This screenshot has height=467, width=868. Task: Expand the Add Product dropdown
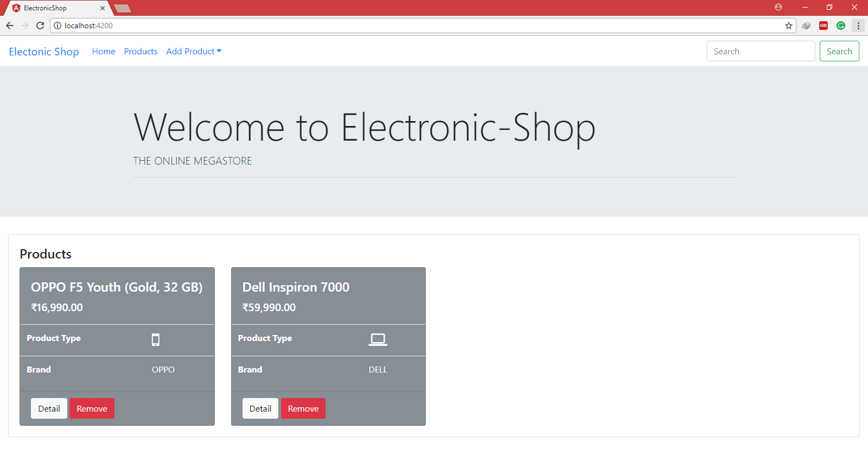pos(194,51)
